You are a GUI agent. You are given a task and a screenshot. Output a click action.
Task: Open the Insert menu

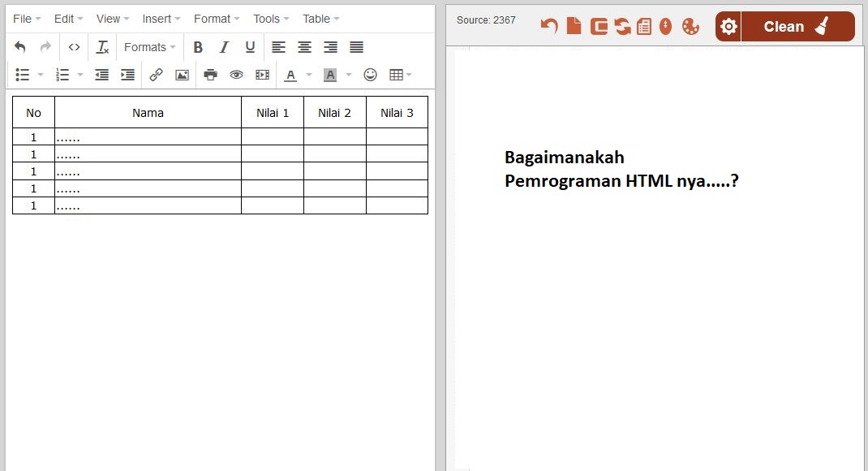pos(160,18)
